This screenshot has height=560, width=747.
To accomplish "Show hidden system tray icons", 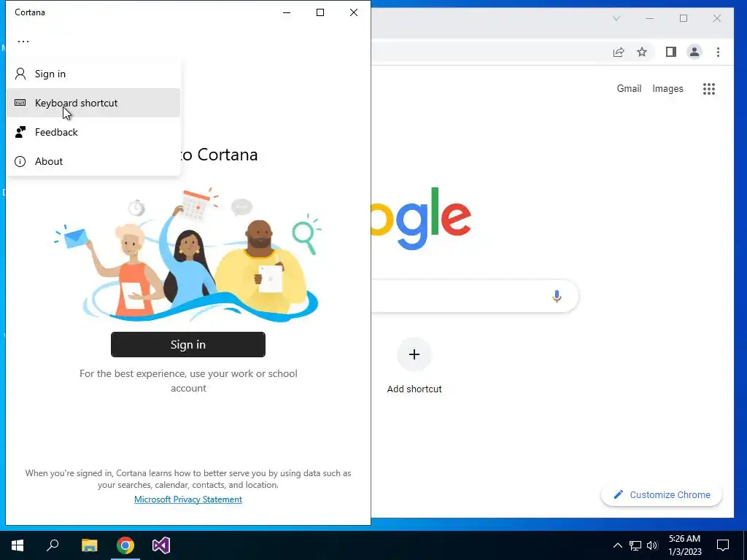I will point(617,545).
